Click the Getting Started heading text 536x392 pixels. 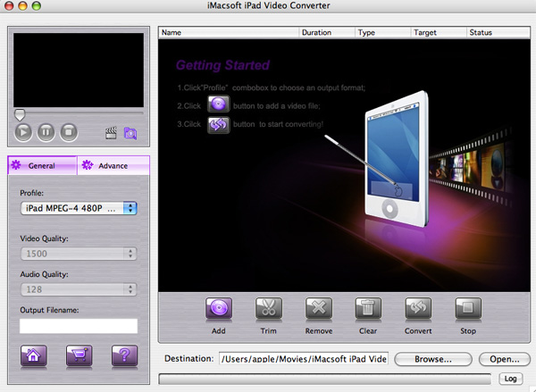(x=222, y=65)
